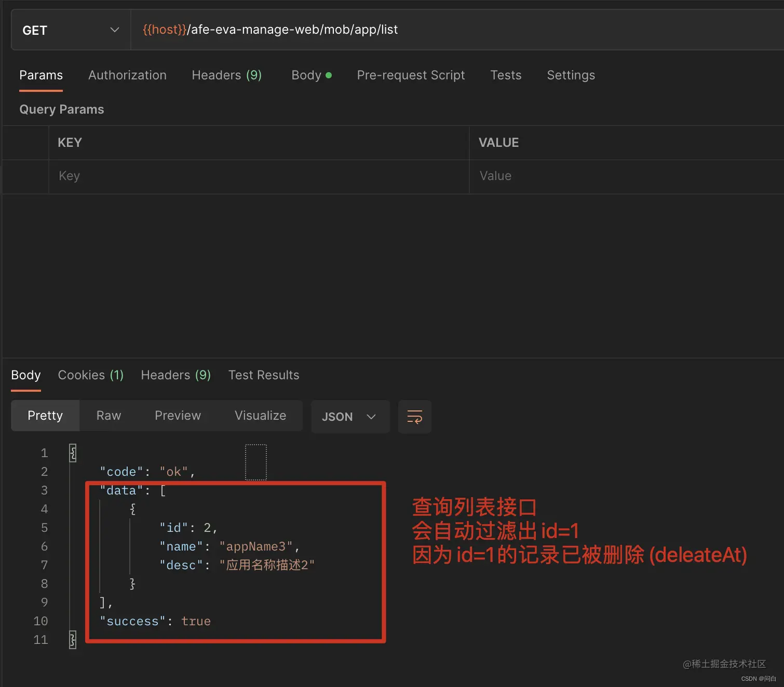The height and width of the screenshot is (687, 784).
Task: Switch to the Authorization tab
Action: pos(127,75)
